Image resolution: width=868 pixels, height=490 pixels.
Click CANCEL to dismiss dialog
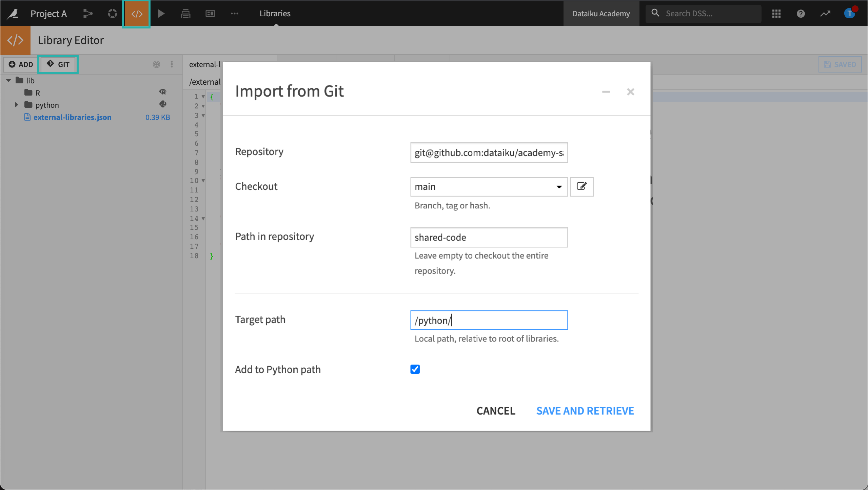coord(496,411)
